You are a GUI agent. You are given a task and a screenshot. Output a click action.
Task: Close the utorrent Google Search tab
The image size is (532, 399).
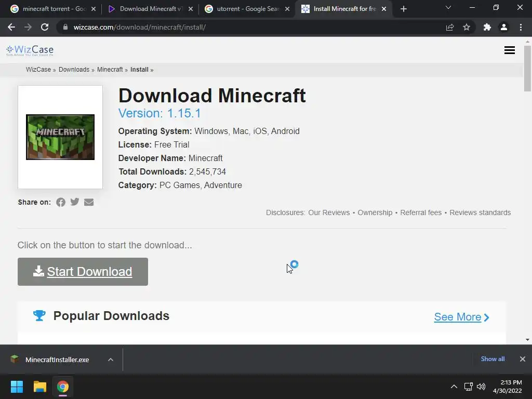[x=287, y=9]
